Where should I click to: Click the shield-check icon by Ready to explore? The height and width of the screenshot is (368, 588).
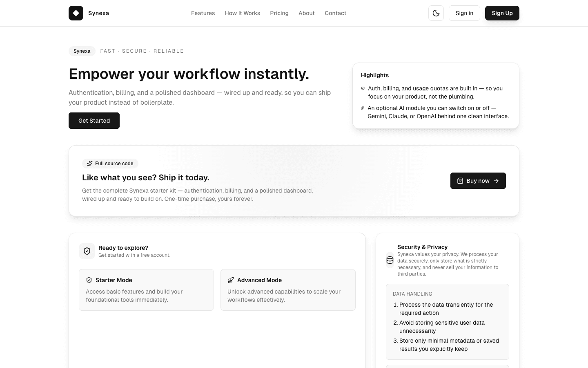pyautogui.click(x=87, y=251)
